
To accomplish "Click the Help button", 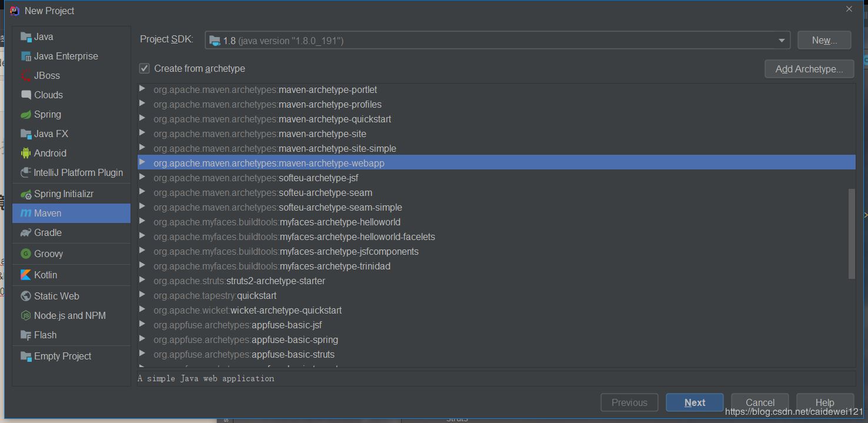I will [824, 402].
